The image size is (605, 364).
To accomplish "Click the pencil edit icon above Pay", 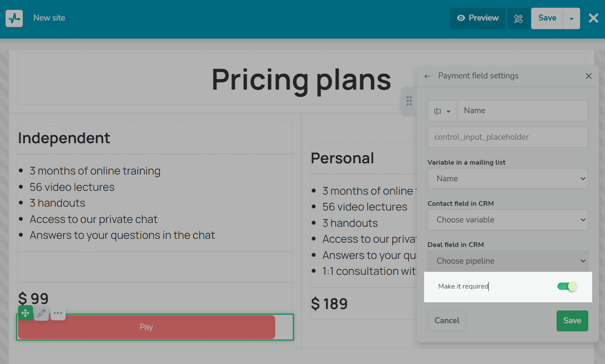I will pyautogui.click(x=42, y=313).
